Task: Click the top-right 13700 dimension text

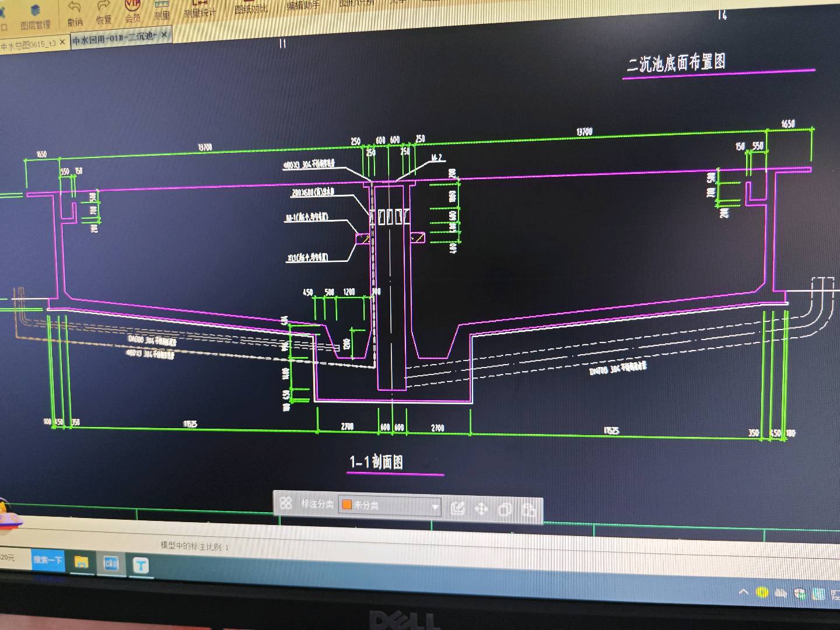Action: [584, 132]
